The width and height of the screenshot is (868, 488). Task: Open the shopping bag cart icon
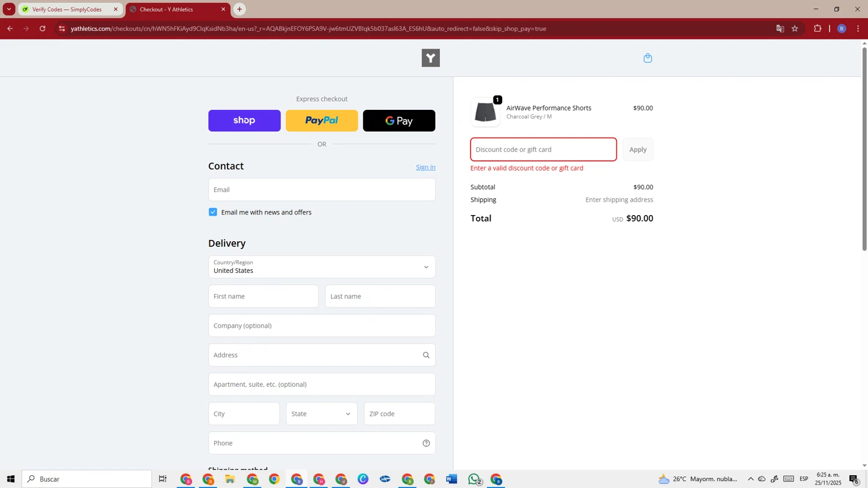point(648,58)
